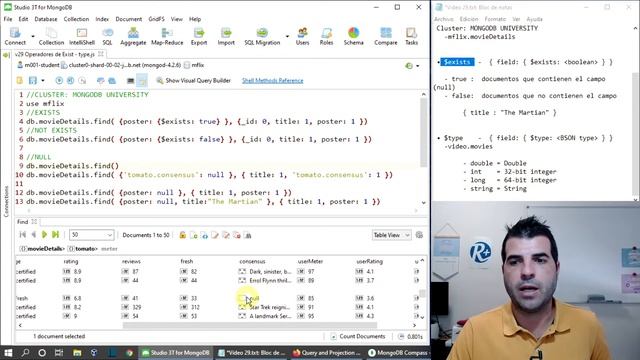This screenshot has width=640, height=360.
Task: Open the File menu in Studio 3T
Action: tap(8, 19)
